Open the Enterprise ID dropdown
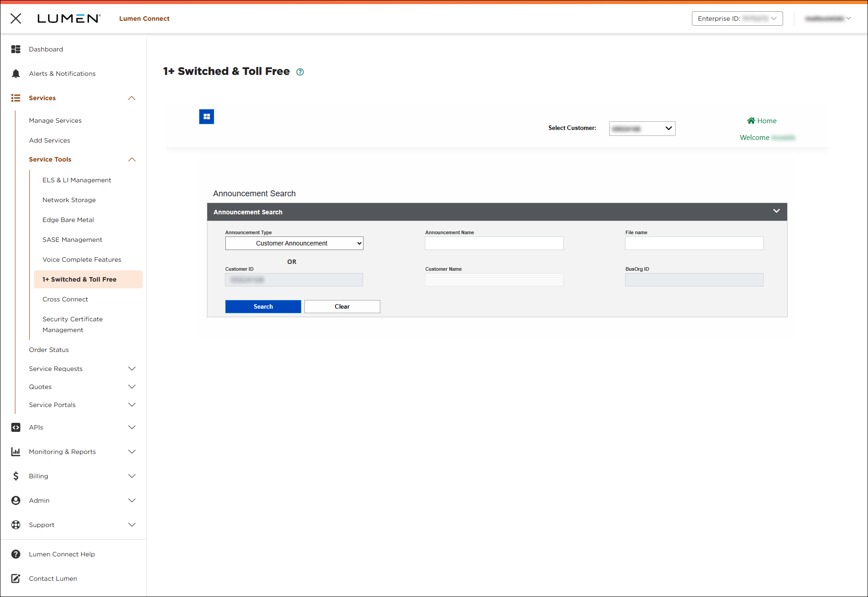868x597 pixels. click(737, 19)
